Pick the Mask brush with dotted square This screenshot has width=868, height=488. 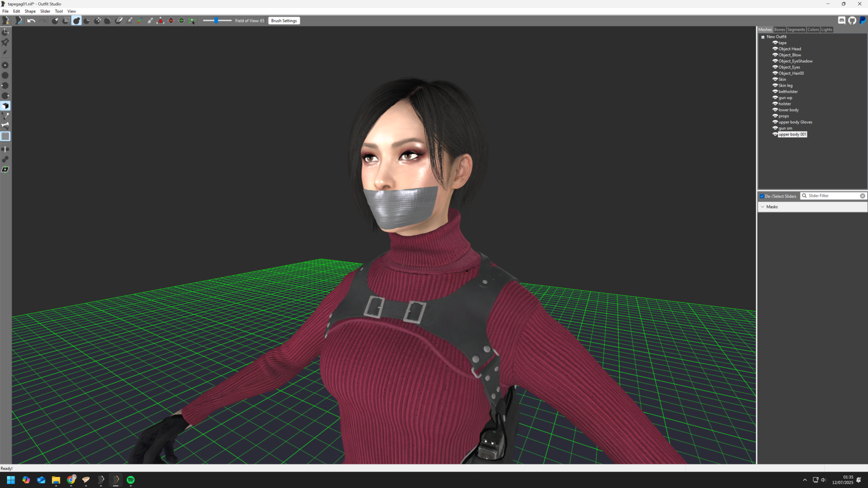[x=66, y=21]
